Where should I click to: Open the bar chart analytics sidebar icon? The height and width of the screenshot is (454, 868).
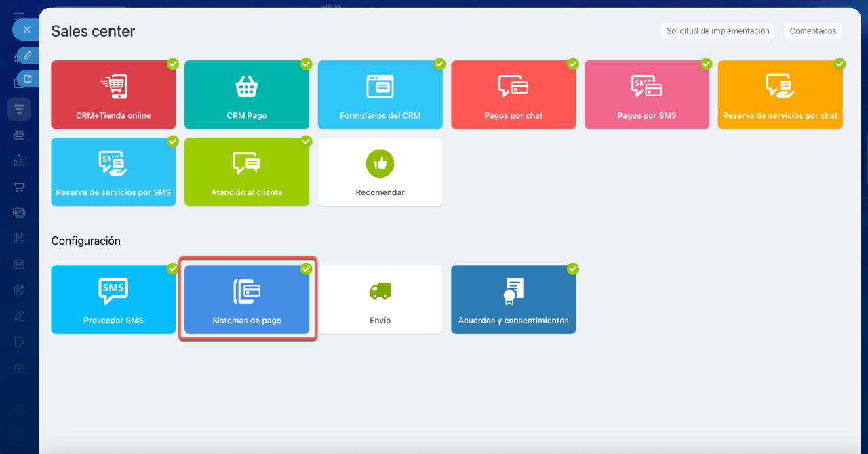[x=19, y=161]
